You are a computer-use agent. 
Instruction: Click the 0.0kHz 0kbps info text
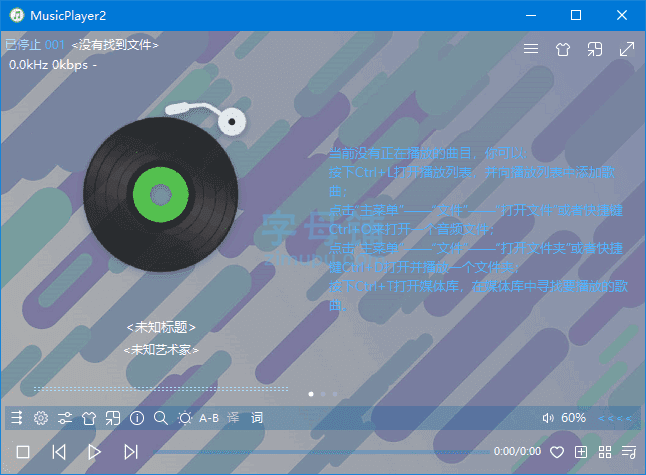(53, 65)
